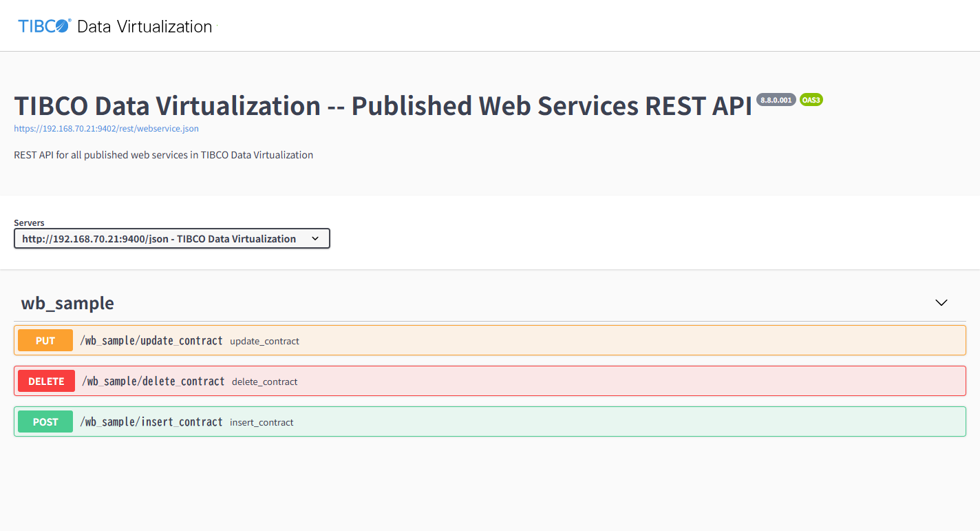Click the update_contract summary text

[x=264, y=341]
